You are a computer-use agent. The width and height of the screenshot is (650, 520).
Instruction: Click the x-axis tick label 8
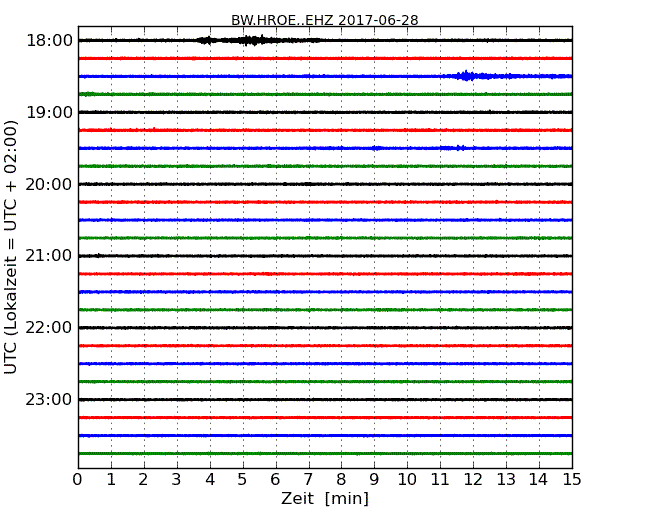[x=342, y=480]
